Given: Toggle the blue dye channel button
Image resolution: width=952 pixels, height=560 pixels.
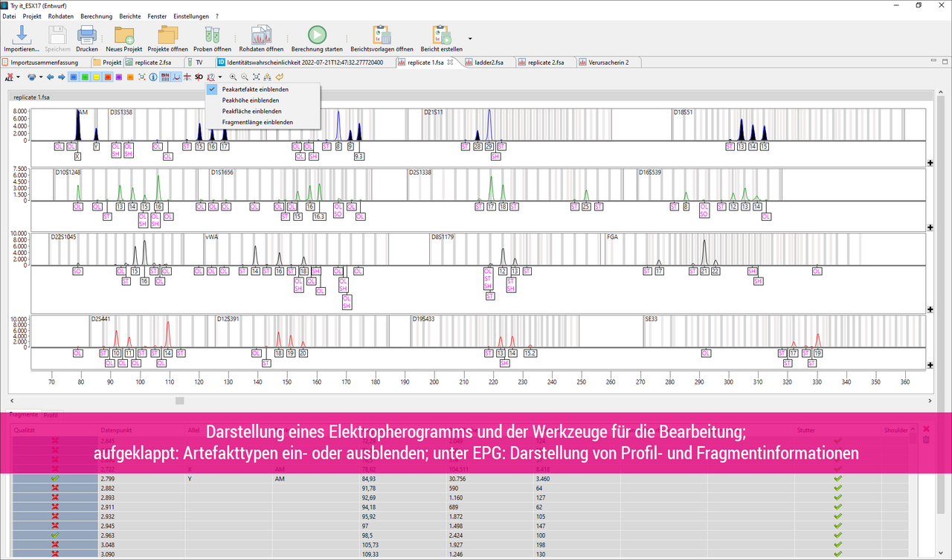Looking at the screenshot, I should (74, 77).
